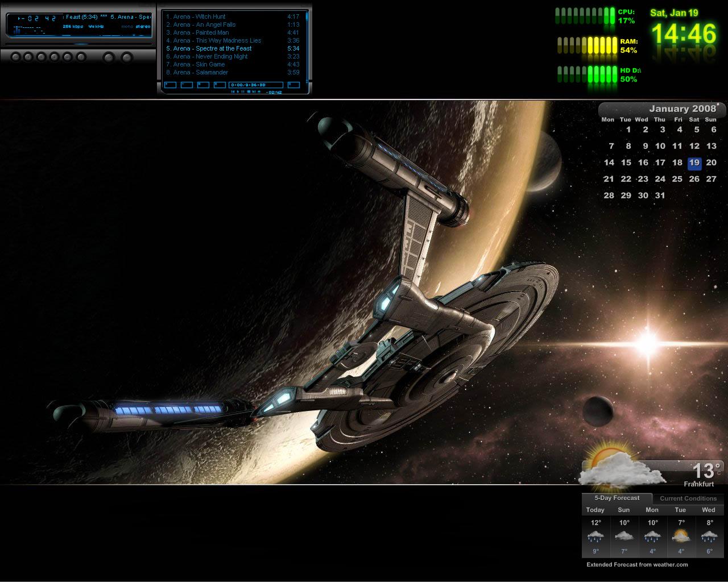Click the tiny stop control in playlist footer
Image resolution: width=728 pixels, height=582 pixels.
point(249,92)
